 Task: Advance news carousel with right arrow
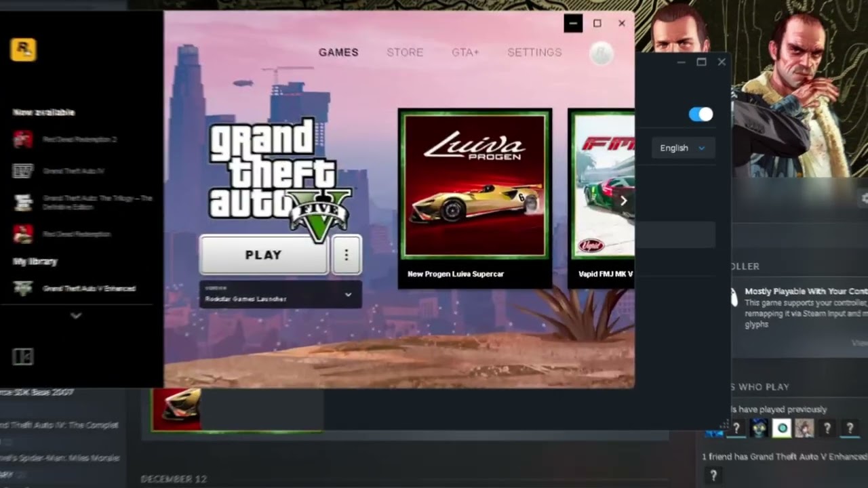[x=623, y=201]
